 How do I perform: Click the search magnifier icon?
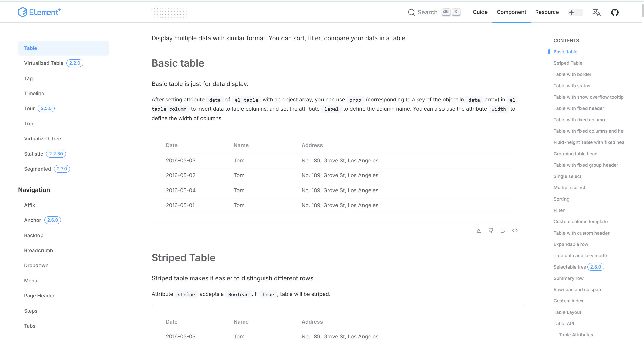pos(411,12)
